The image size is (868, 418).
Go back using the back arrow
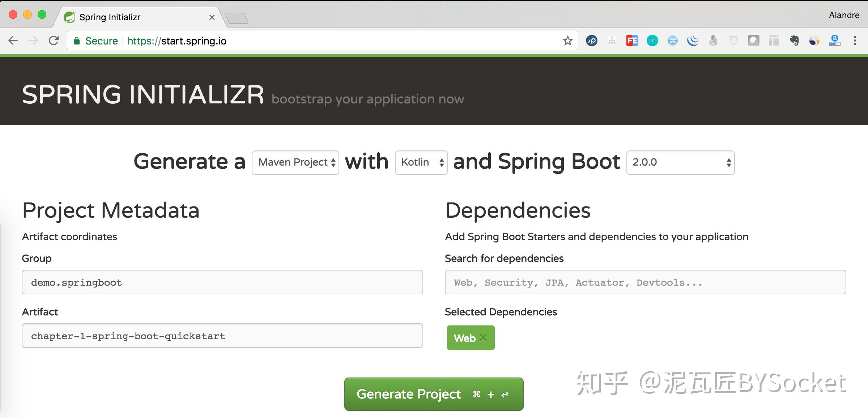click(x=13, y=40)
